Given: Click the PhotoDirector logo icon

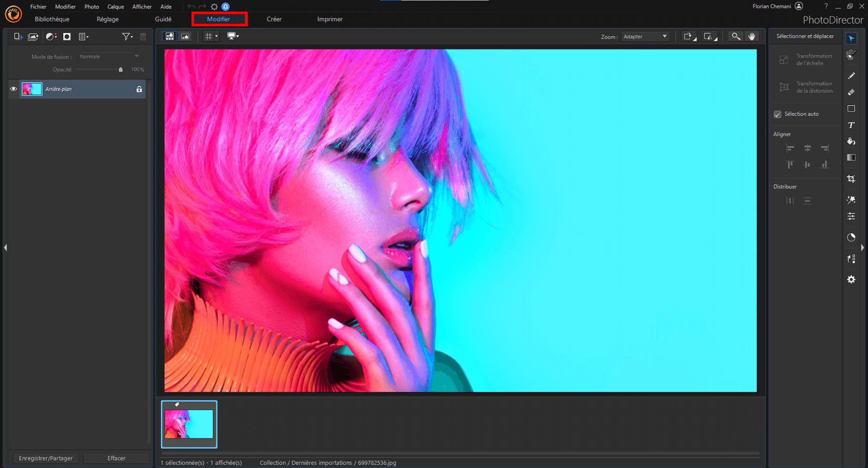Looking at the screenshot, I should [13, 14].
